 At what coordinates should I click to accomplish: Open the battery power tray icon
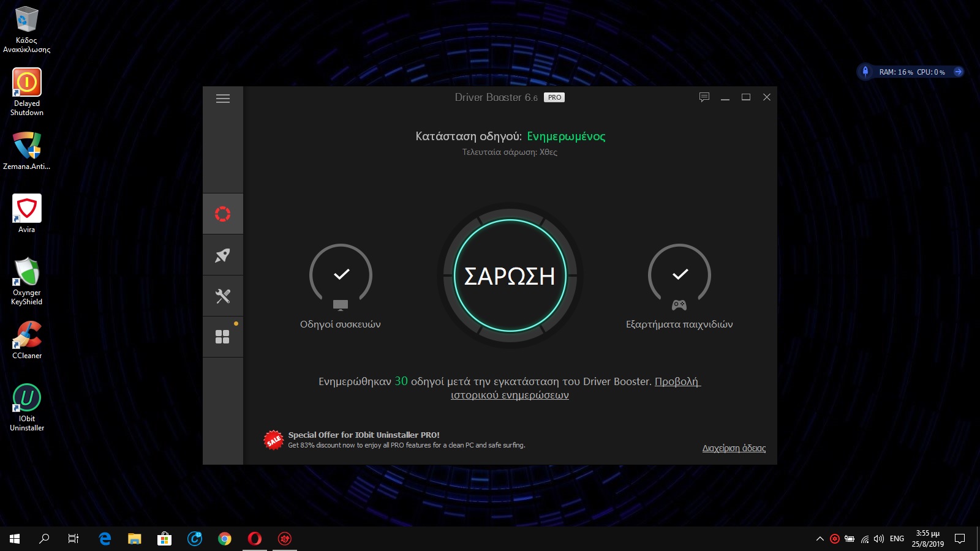pyautogui.click(x=850, y=539)
